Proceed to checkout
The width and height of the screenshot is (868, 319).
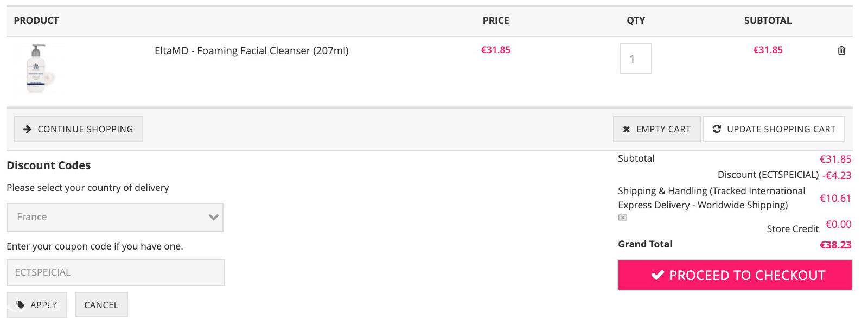735,275
